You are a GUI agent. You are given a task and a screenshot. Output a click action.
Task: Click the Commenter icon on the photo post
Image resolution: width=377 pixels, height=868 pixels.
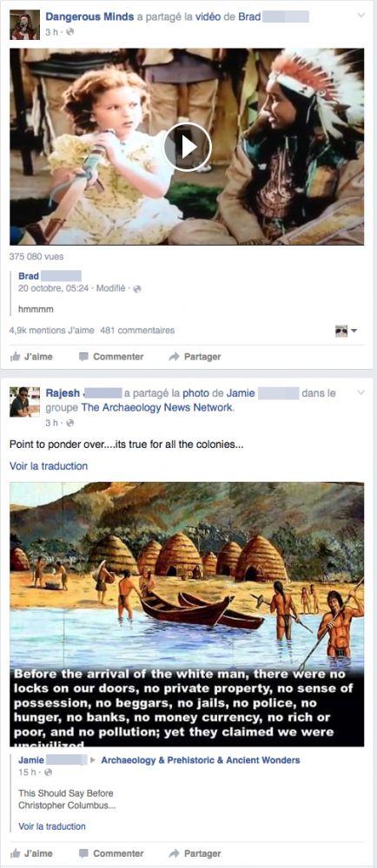[x=83, y=853]
